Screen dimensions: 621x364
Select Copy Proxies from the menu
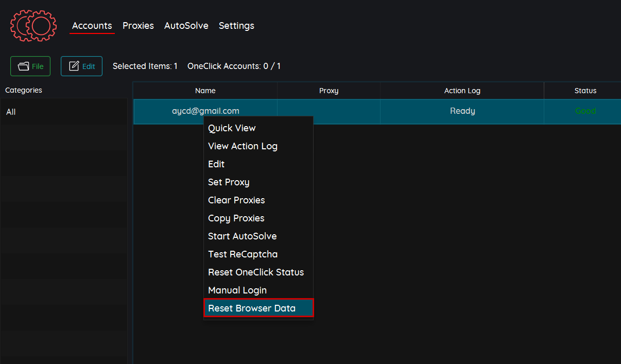(236, 218)
